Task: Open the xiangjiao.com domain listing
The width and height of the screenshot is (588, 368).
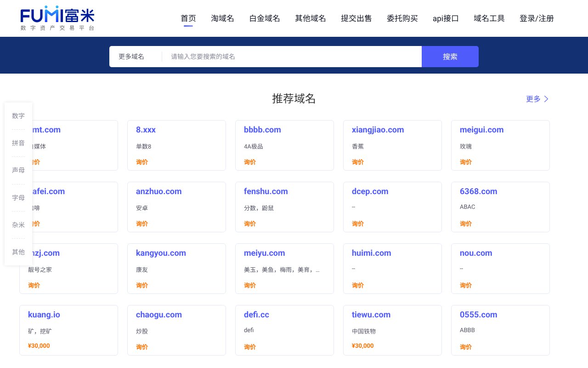Action: click(x=378, y=130)
